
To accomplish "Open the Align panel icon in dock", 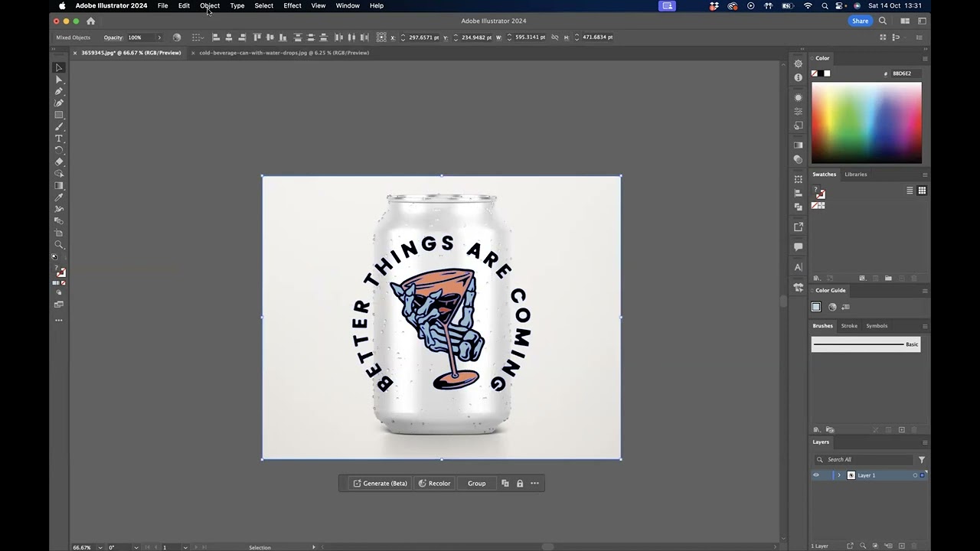I will 799,193.
